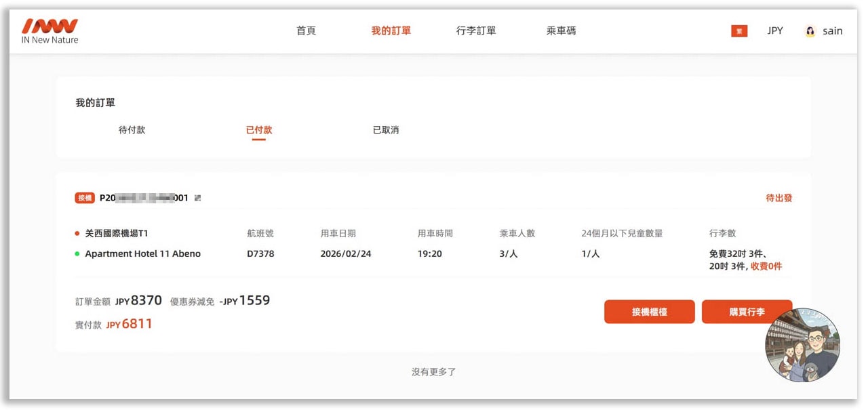The height and width of the screenshot is (410, 868).
Task: Click the red 接機 order tag
Action: (x=85, y=198)
